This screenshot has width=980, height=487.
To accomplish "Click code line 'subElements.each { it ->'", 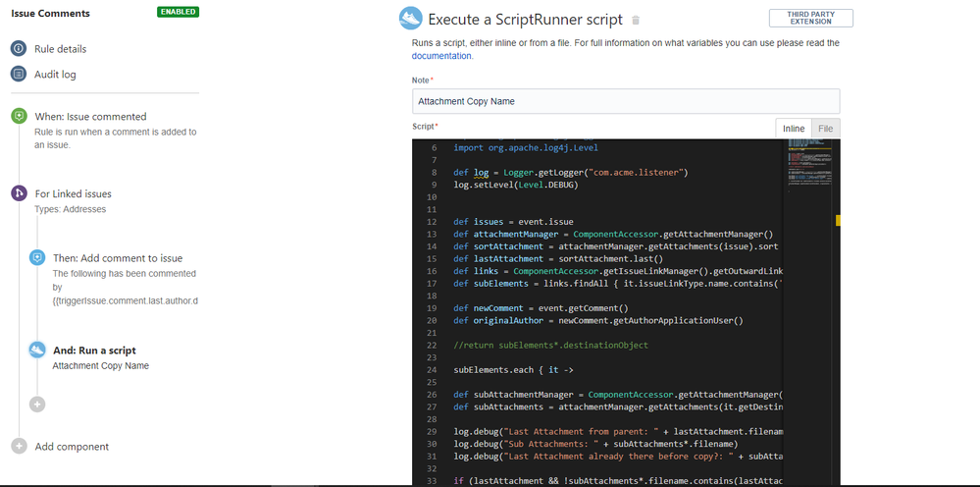I will pos(513,370).
